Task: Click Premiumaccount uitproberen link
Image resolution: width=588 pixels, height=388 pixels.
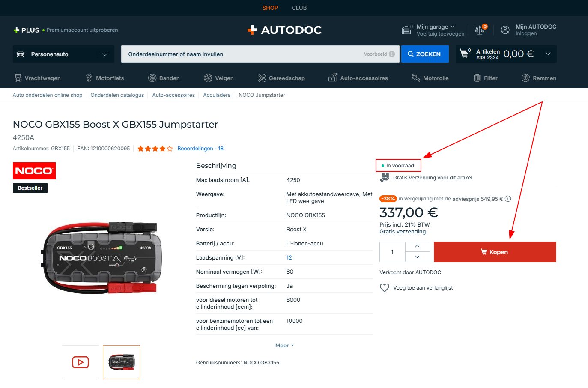Action: [82, 30]
